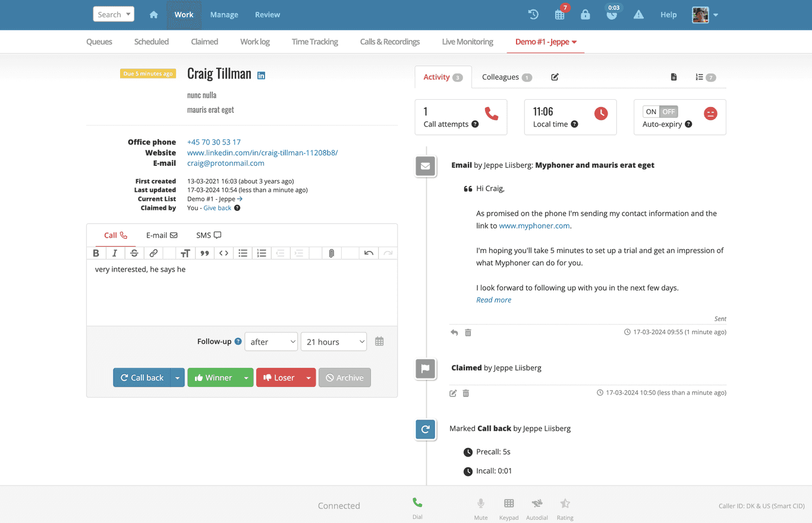The height and width of the screenshot is (523, 812).
Task: Click the Winner button
Action: click(213, 378)
